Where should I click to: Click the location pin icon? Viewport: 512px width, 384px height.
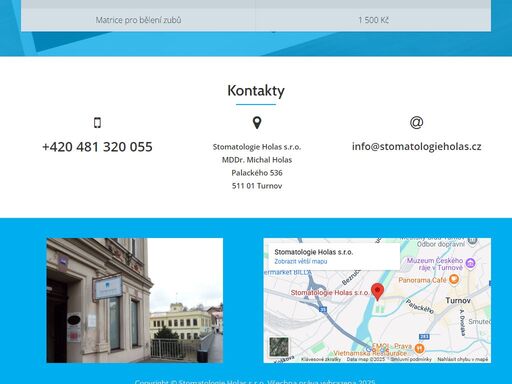(x=257, y=123)
